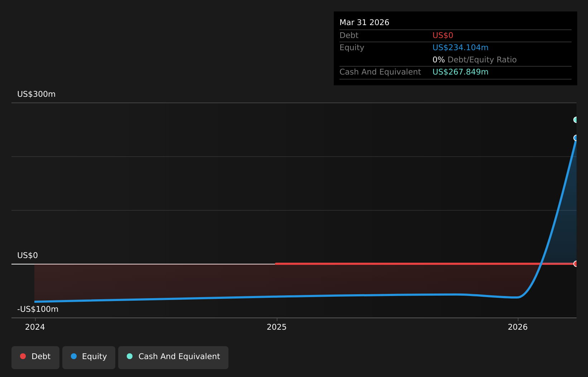Click the red US$0 debt value in tooltip
This screenshot has height=377, width=588.
(443, 35)
